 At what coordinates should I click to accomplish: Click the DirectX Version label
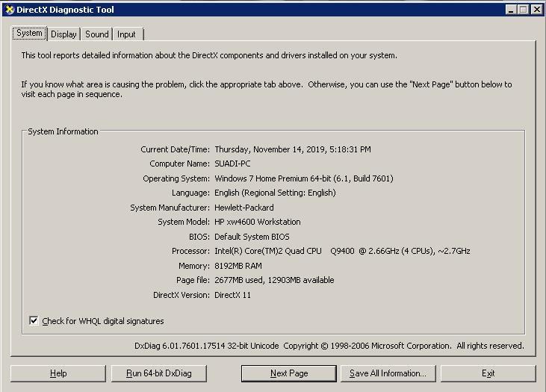pos(182,295)
